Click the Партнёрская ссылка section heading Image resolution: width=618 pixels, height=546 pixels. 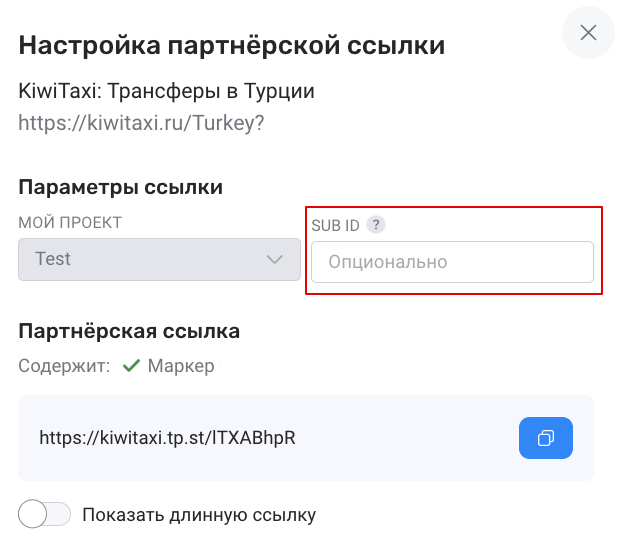(129, 330)
